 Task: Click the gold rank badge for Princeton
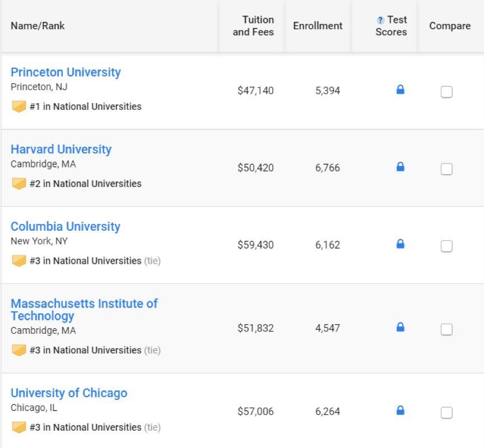point(19,106)
